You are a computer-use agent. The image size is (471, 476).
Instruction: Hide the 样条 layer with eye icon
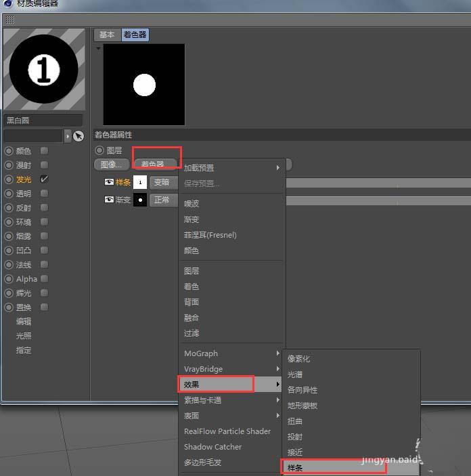(109, 183)
